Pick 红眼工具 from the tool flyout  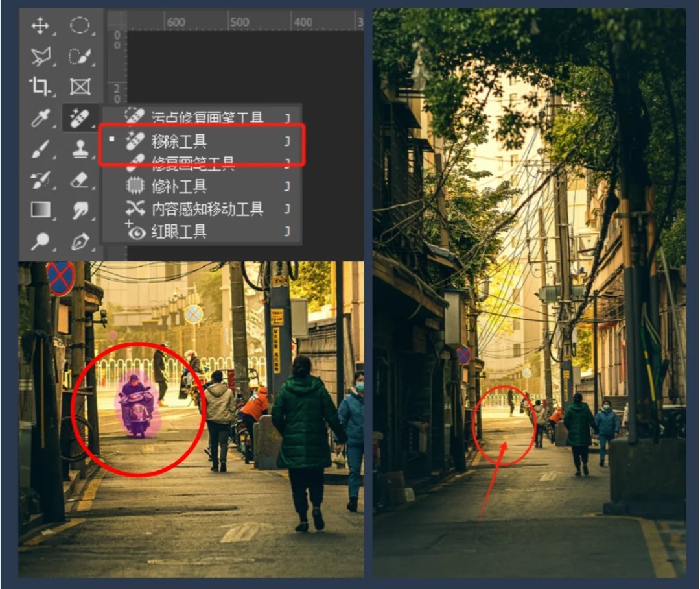[x=178, y=231]
